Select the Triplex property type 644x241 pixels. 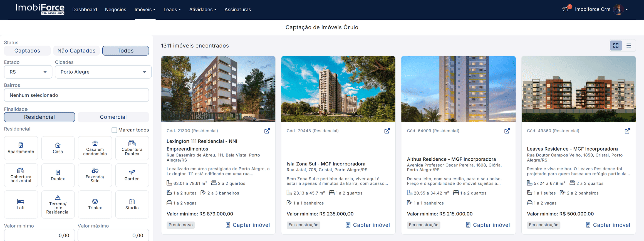coord(95,204)
